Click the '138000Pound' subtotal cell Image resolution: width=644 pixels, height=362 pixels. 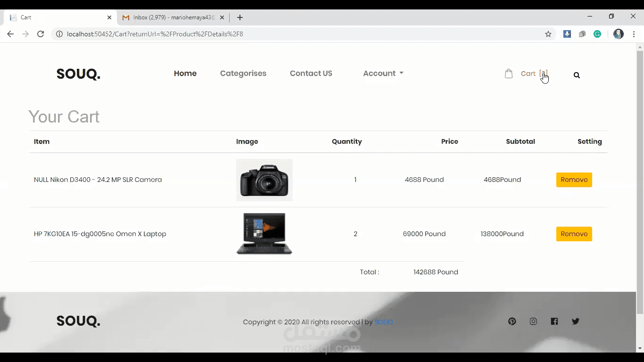pyautogui.click(x=502, y=234)
